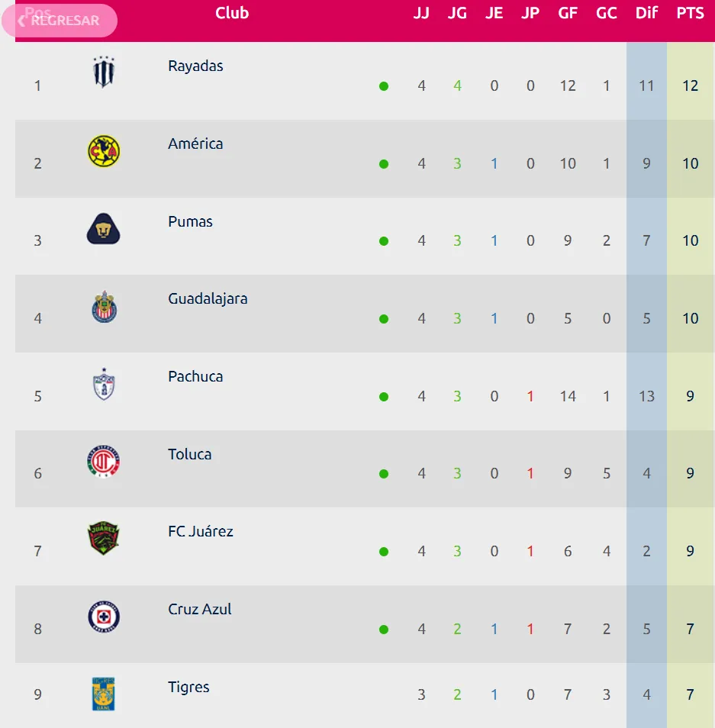Select the Pumas club crest
Image resolution: width=715 pixels, height=728 pixels.
click(104, 228)
